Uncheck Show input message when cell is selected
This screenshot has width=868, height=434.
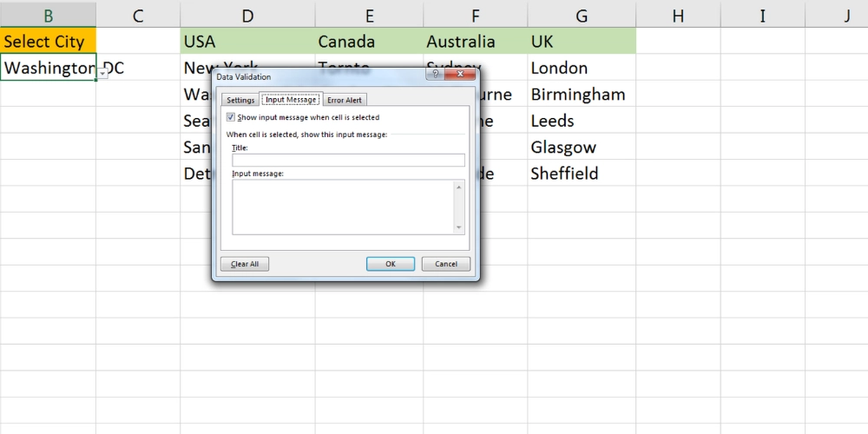coord(231,117)
